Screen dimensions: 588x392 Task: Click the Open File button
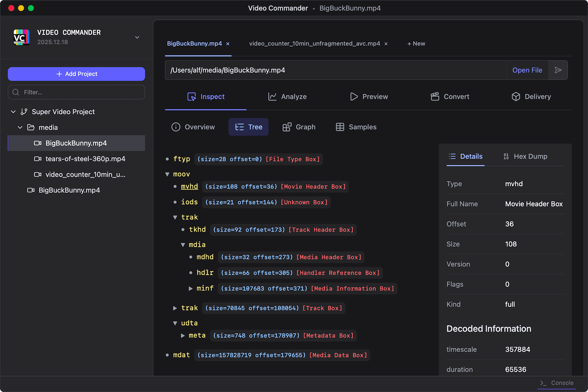coord(527,70)
